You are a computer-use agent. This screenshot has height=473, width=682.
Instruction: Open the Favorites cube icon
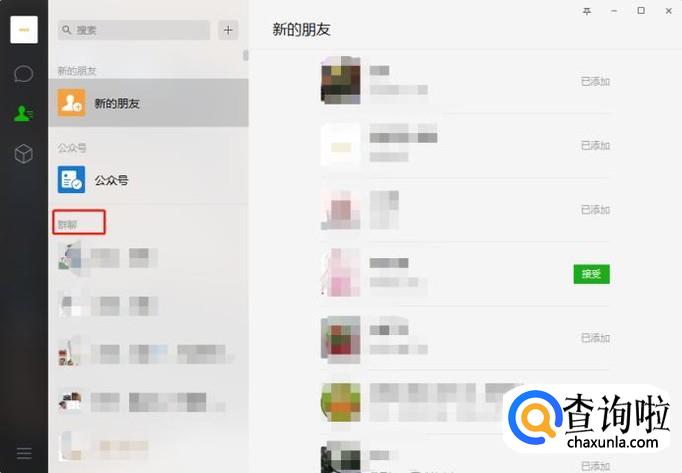(23, 154)
